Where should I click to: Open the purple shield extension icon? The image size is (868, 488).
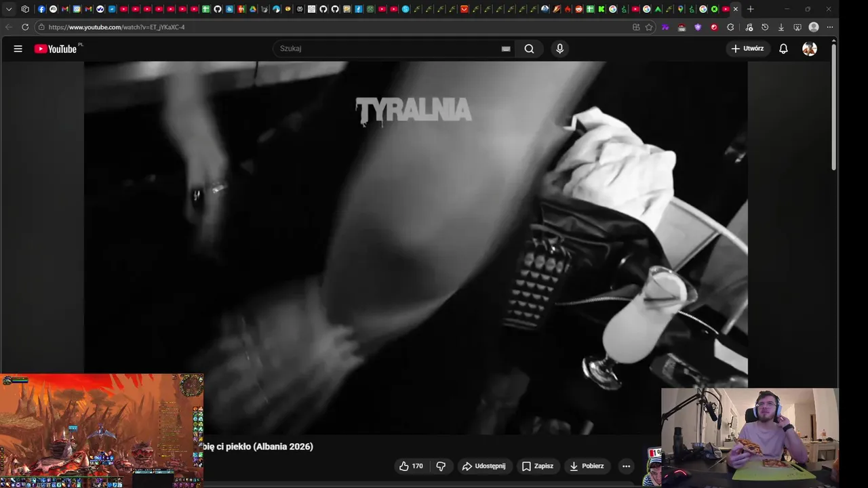(698, 27)
